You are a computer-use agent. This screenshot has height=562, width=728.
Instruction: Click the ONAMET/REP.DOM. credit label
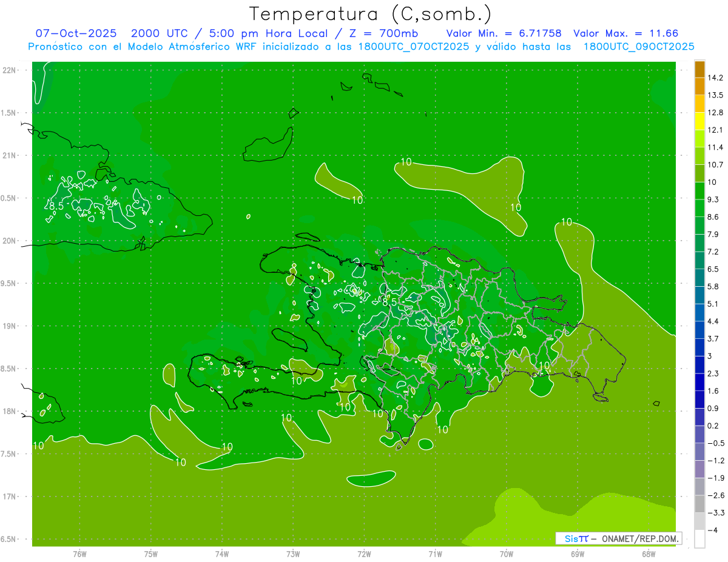pyautogui.click(x=639, y=538)
